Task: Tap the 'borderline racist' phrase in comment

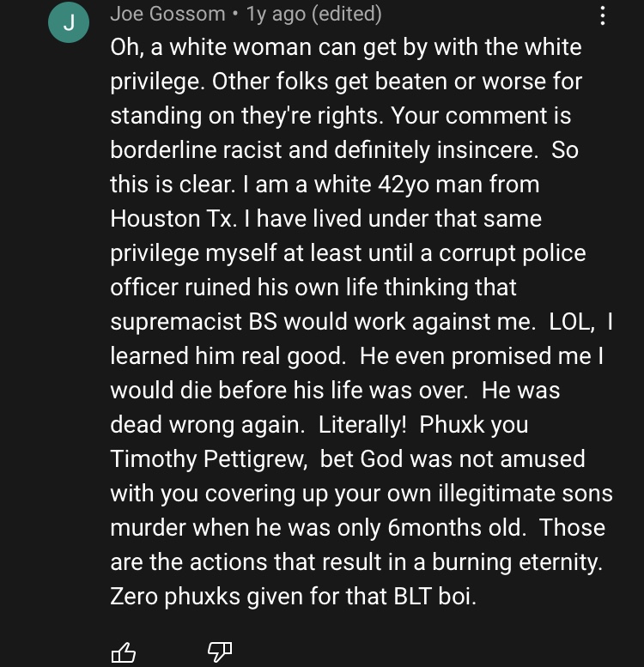Action: [x=196, y=149]
